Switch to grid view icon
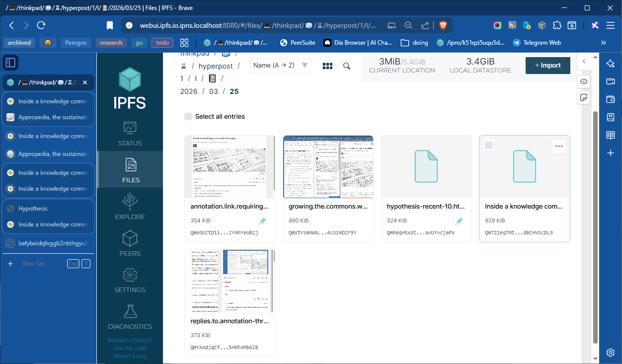Image resolution: width=622 pixels, height=364 pixels. click(x=327, y=66)
